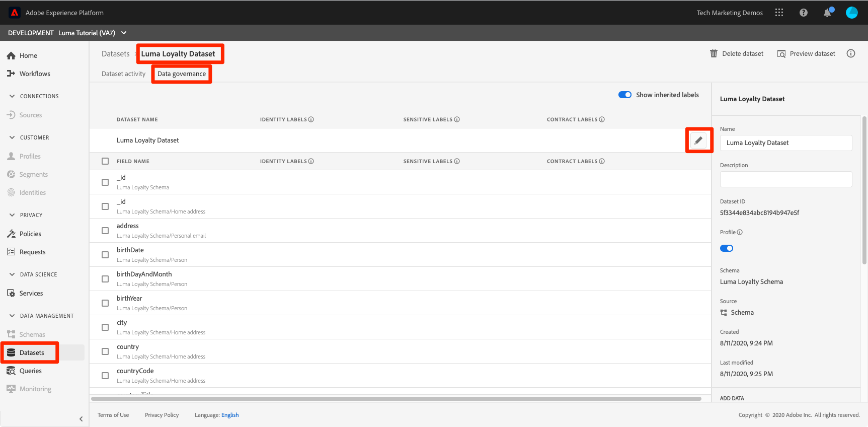Switch to Dataset activity tab
This screenshot has height=427, width=868.
coord(123,74)
